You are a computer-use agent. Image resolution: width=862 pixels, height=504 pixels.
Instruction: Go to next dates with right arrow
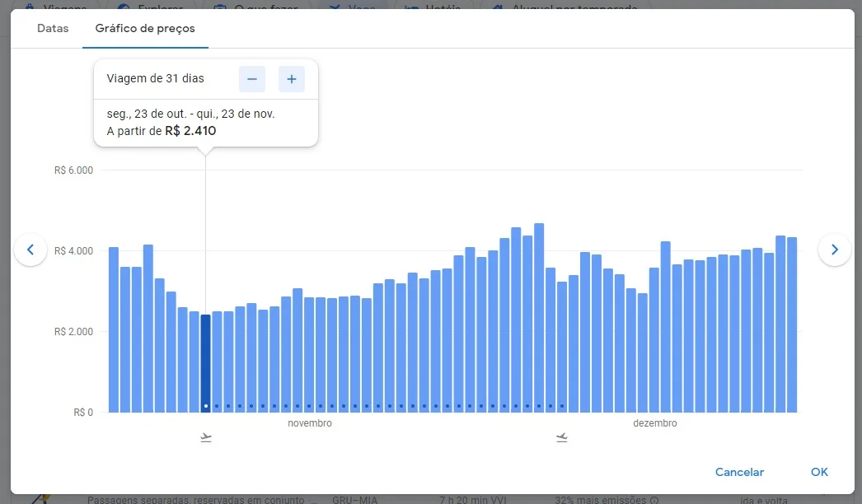[x=835, y=250]
